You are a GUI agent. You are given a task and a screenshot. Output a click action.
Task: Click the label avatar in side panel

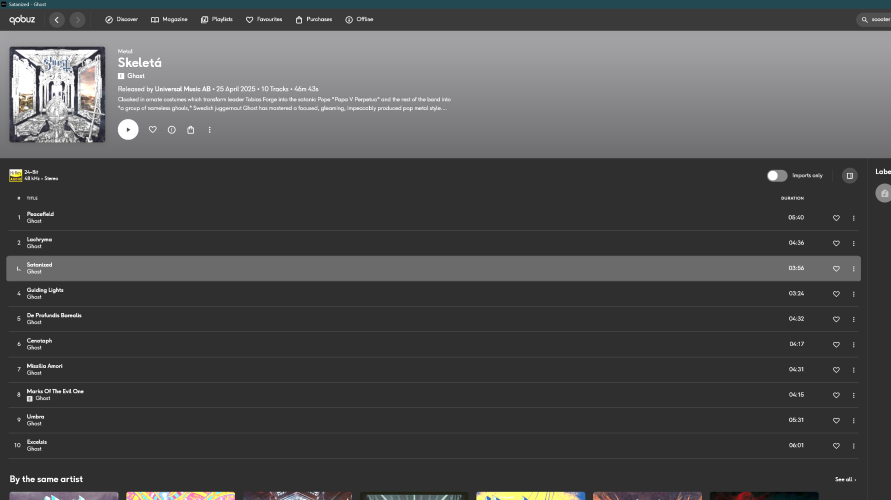(x=884, y=193)
